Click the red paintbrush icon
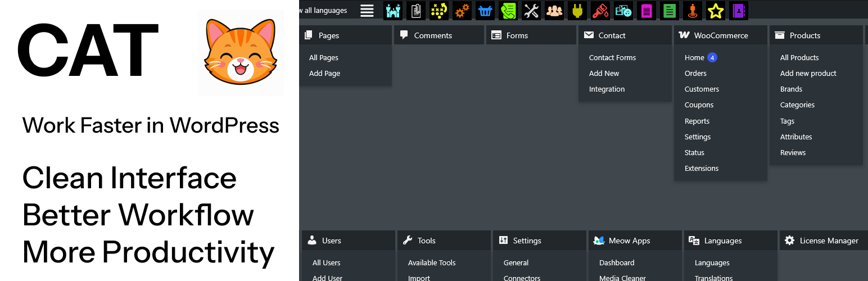Screen dimensions: 868x281 [600, 10]
